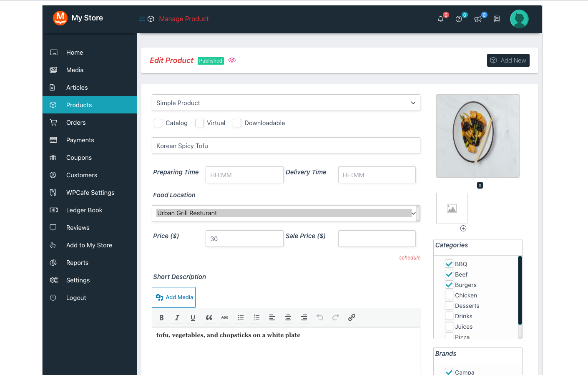Apply bold formatting in editor

point(161,317)
